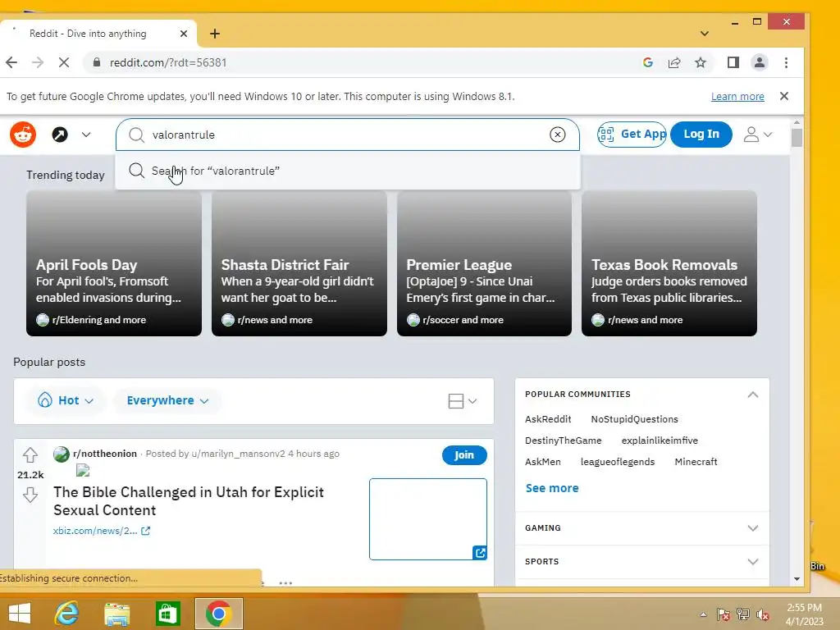The width and height of the screenshot is (840, 630).
Task: Bookmark this page with the star icon
Action: coord(701,62)
